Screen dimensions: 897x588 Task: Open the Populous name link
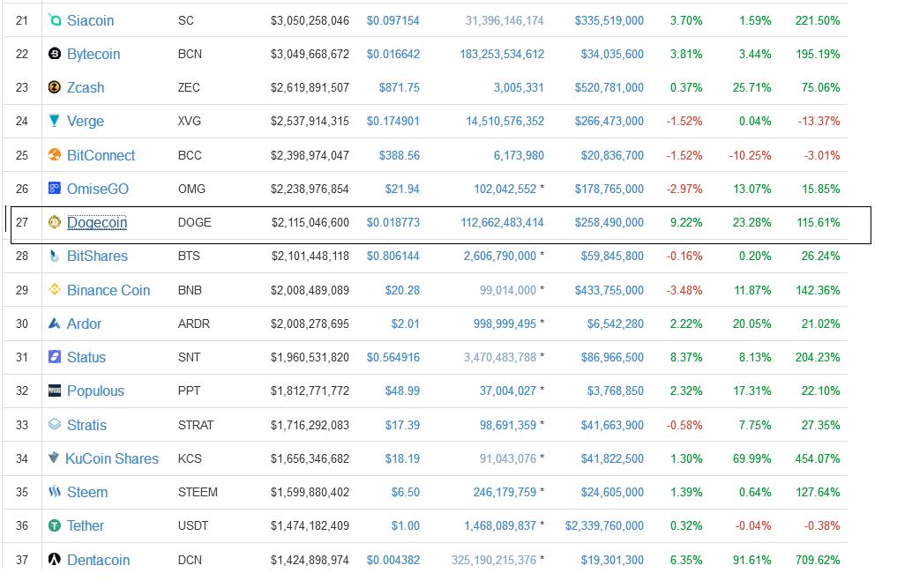95,391
